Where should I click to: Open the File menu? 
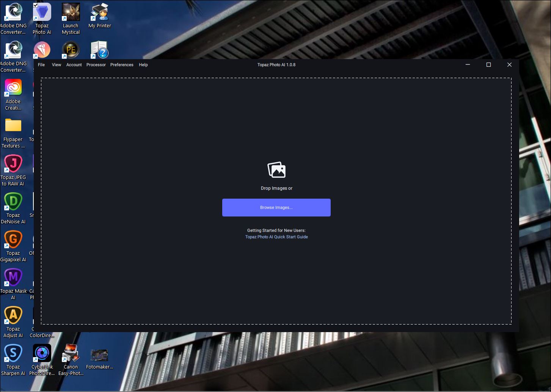coord(41,65)
